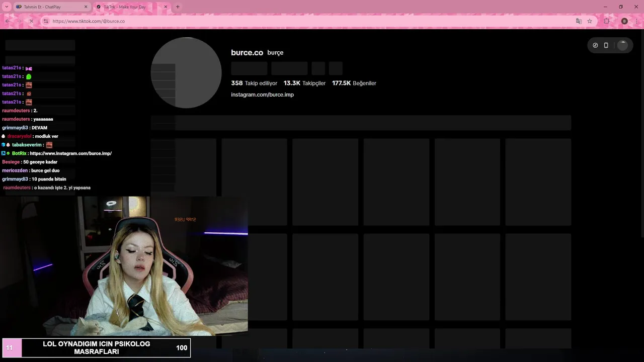Close the Tahmin Et - ChatPlay tab
Screen dimensions: 644x362
click(86, 7)
